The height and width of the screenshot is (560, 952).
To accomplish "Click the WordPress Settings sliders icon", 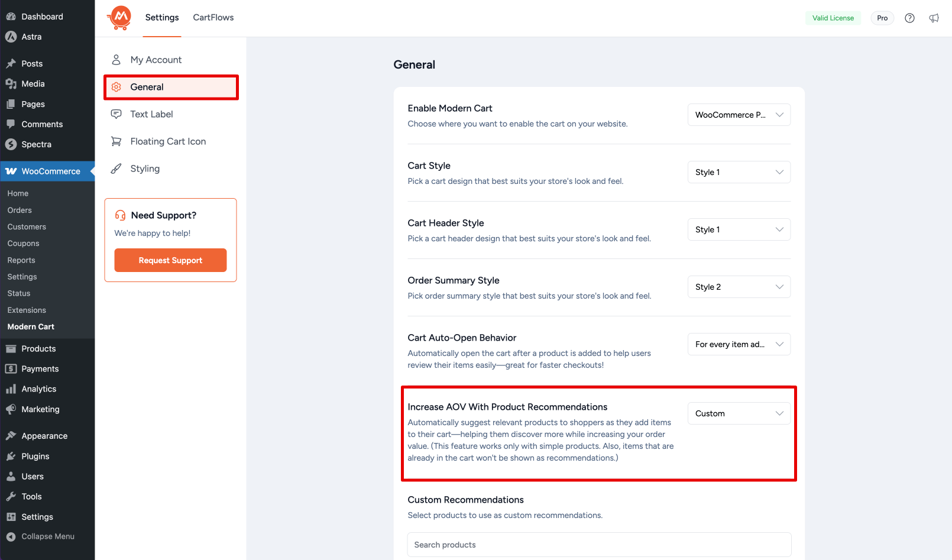I will tap(11, 517).
